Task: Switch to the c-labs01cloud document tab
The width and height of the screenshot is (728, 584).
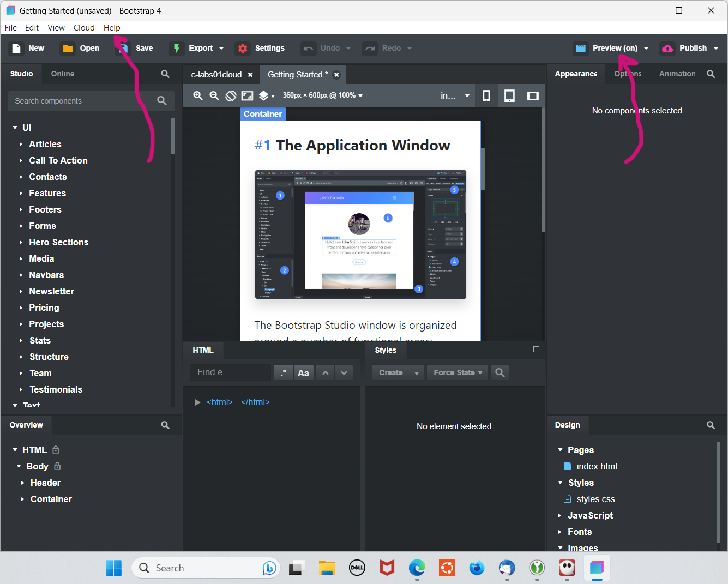Action: (x=216, y=75)
